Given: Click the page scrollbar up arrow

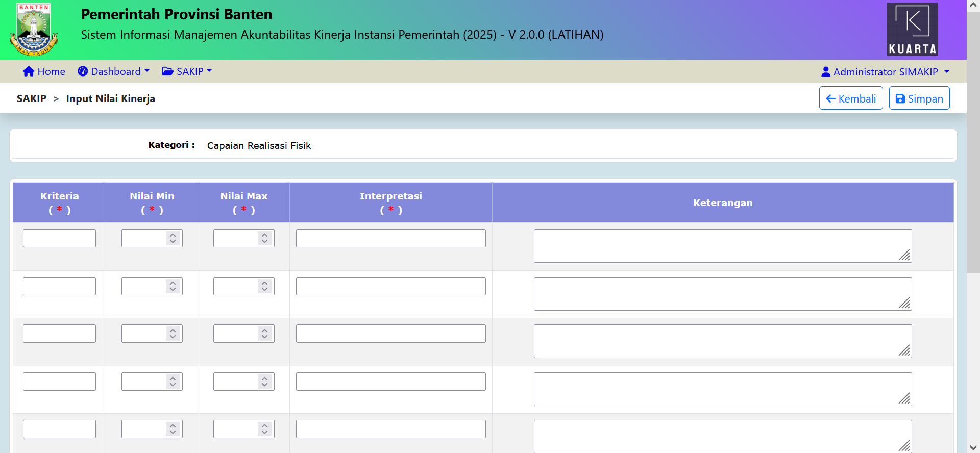Looking at the screenshot, I should tap(973, 5).
